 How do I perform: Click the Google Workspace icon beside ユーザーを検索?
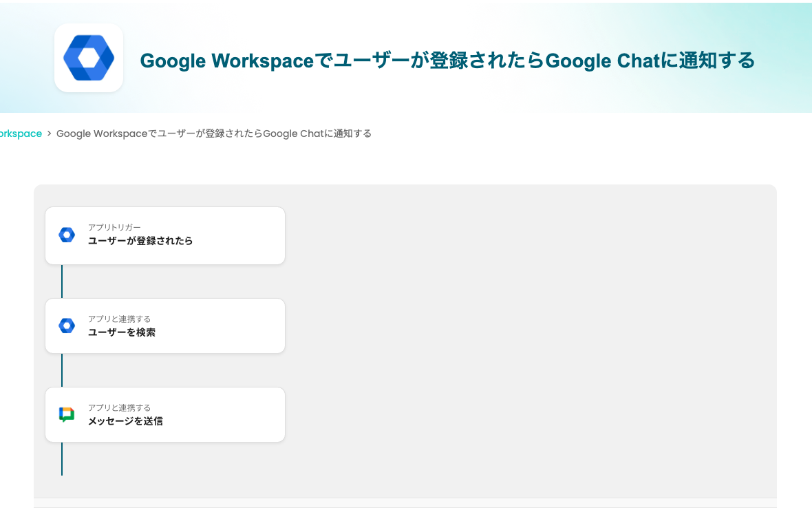(67, 326)
